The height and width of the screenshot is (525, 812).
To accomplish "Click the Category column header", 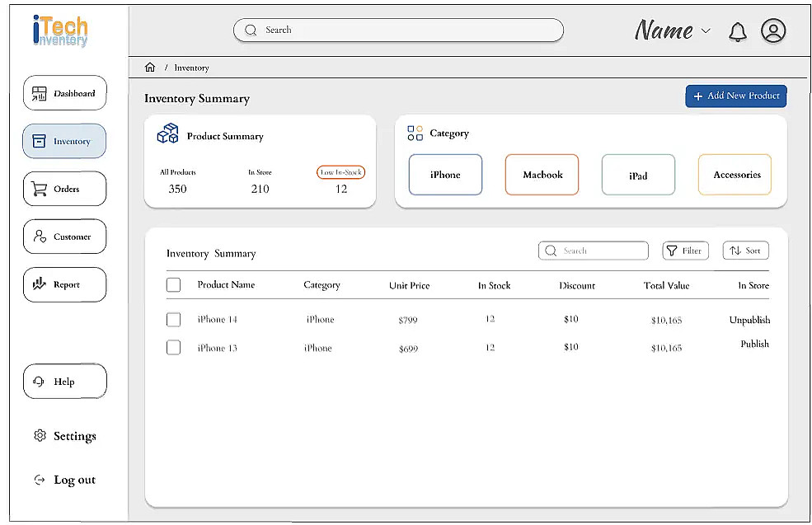I will pos(322,285).
